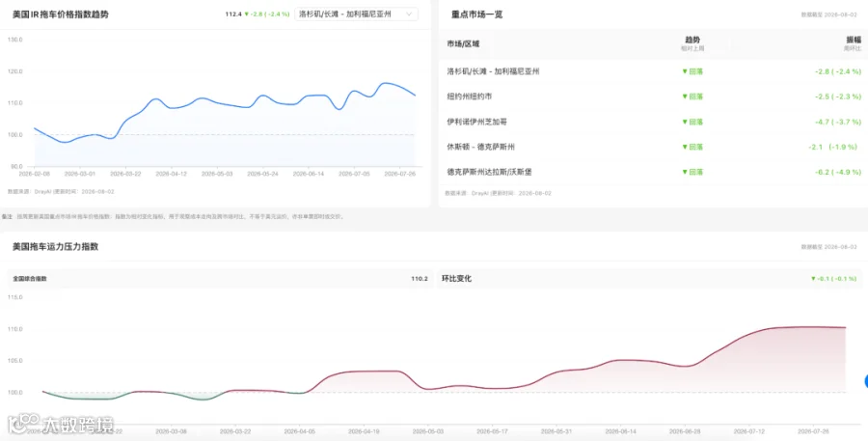Image resolution: width=868 pixels, height=441 pixels.
Task: Click the -2.8 (-2.4 %) value in table
Action: [x=838, y=71]
